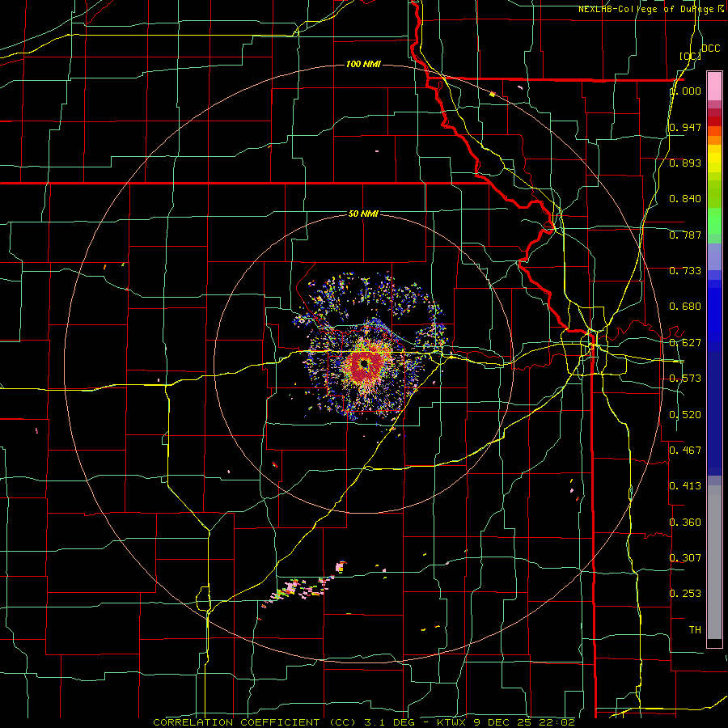Viewport: 728px width, 728px height.
Task: Select the 0.253 scale value
Action: 685,594
